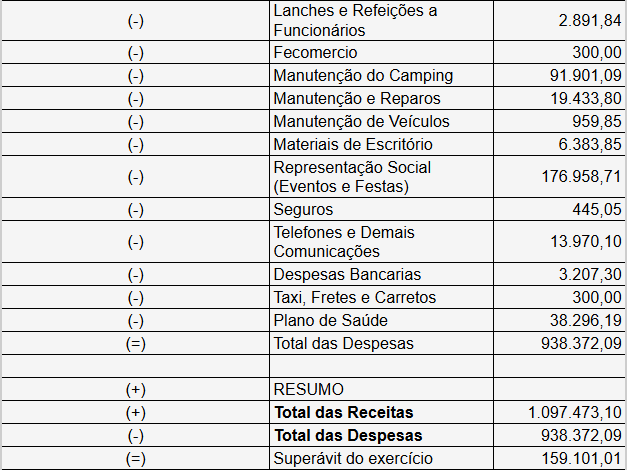Select the amount 1.097.473,10
The image size is (627, 470).
coord(575,412)
